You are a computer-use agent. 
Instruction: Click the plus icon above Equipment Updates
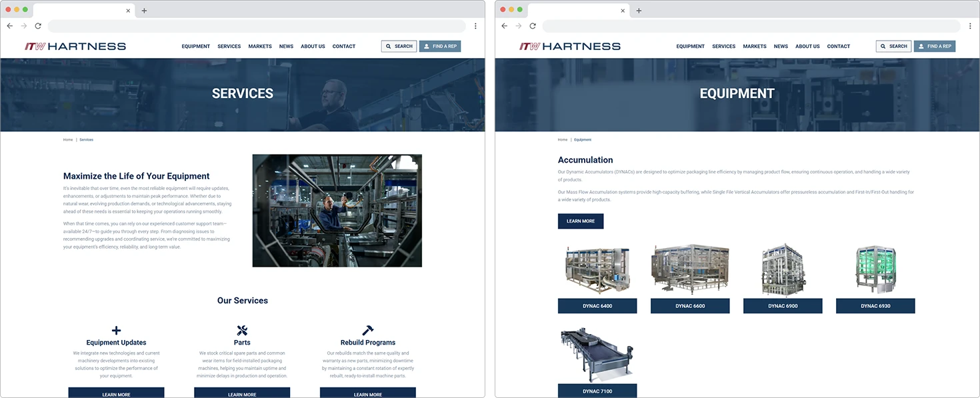116,330
